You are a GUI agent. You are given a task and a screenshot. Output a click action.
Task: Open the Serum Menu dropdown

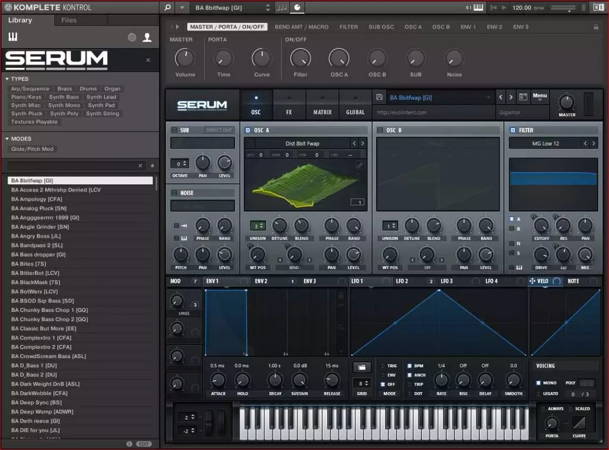tap(539, 96)
